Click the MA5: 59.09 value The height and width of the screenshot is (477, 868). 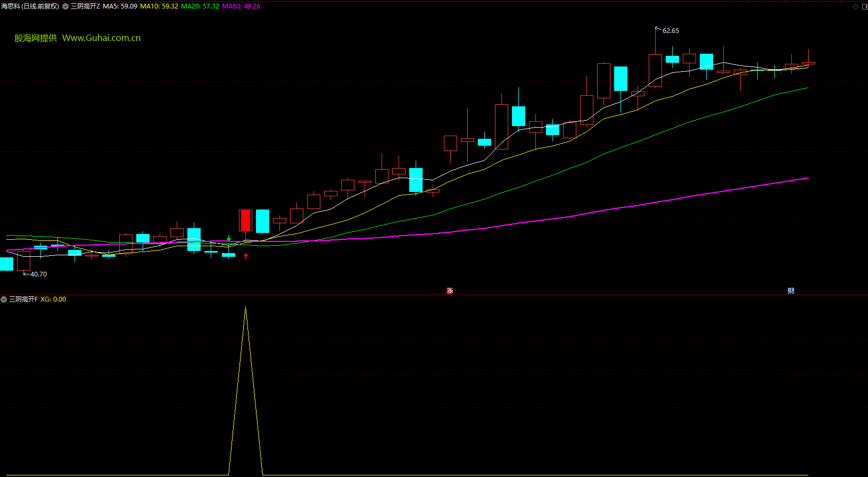(120, 6)
